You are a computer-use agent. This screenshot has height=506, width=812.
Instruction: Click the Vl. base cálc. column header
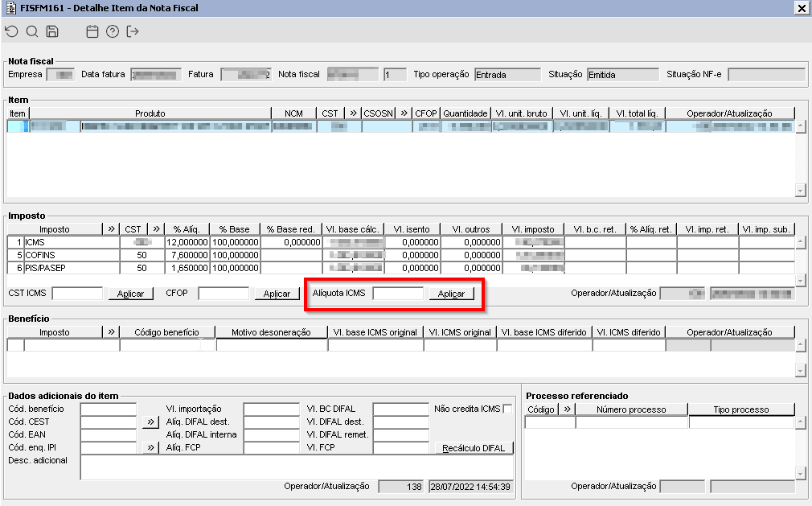coord(353,229)
